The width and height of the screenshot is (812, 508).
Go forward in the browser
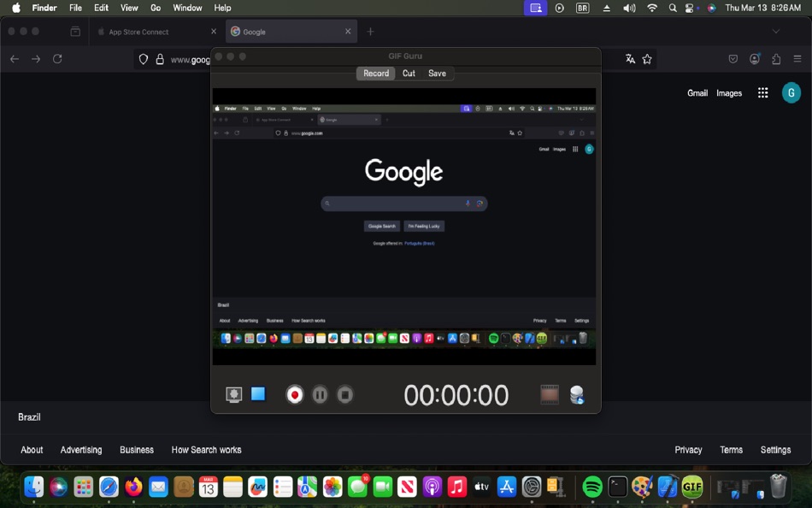click(36, 59)
